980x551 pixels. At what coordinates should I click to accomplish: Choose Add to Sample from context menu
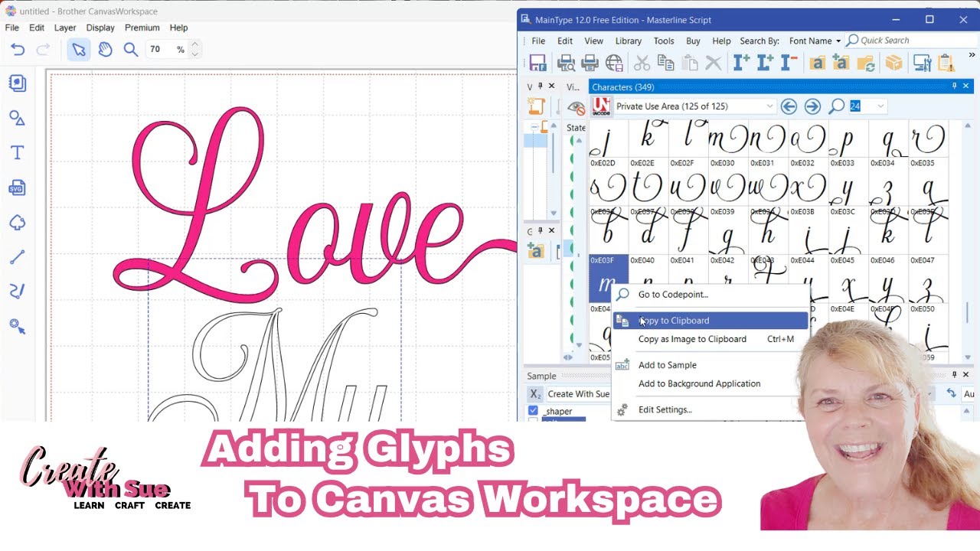[x=668, y=365]
